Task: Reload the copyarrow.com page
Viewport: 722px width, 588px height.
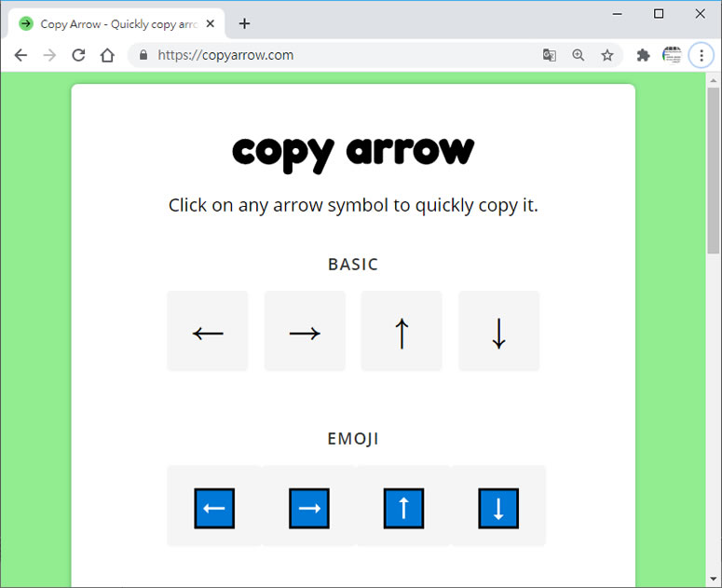Action: coord(78,55)
